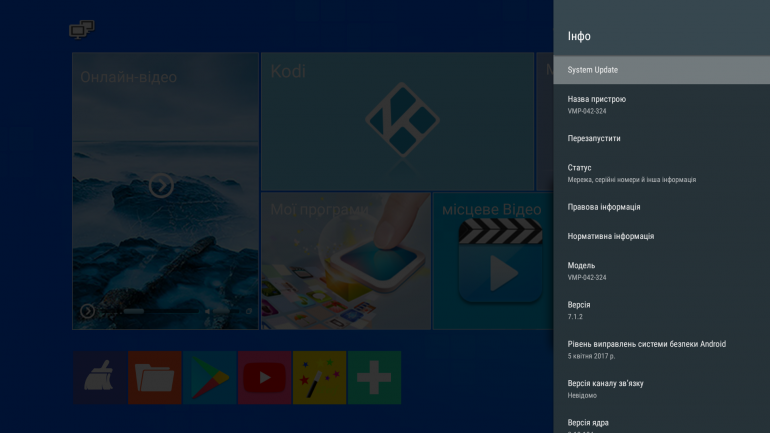The image size is (770, 433).
Task: Open the Kodi tile
Action: click(x=396, y=122)
